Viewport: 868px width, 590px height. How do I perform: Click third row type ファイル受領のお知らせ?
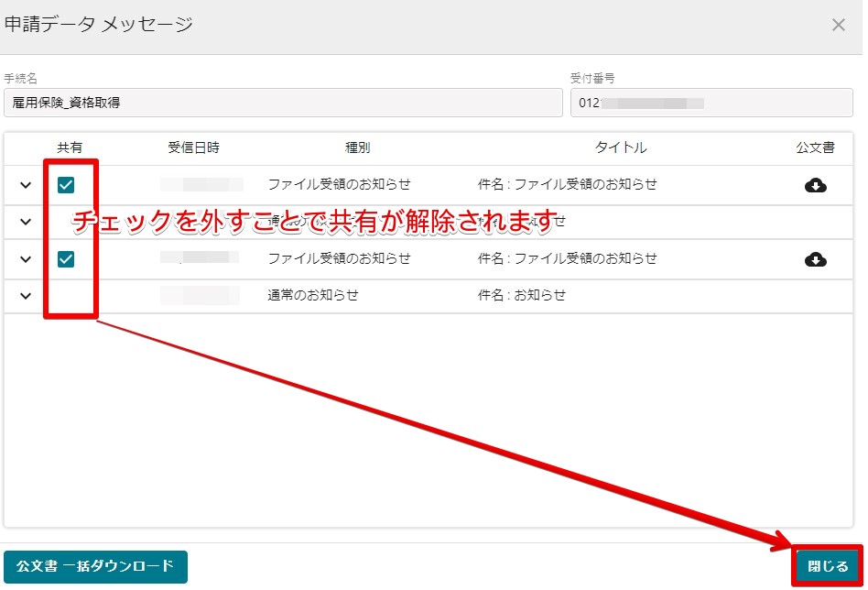click(x=340, y=258)
